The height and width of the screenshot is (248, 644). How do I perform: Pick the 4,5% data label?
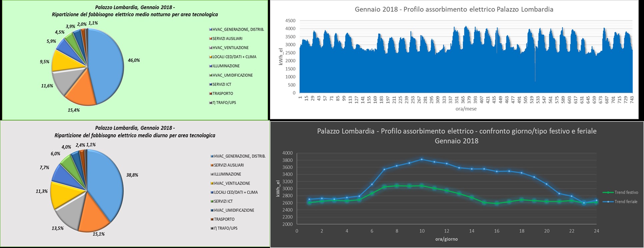pos(60,32)
